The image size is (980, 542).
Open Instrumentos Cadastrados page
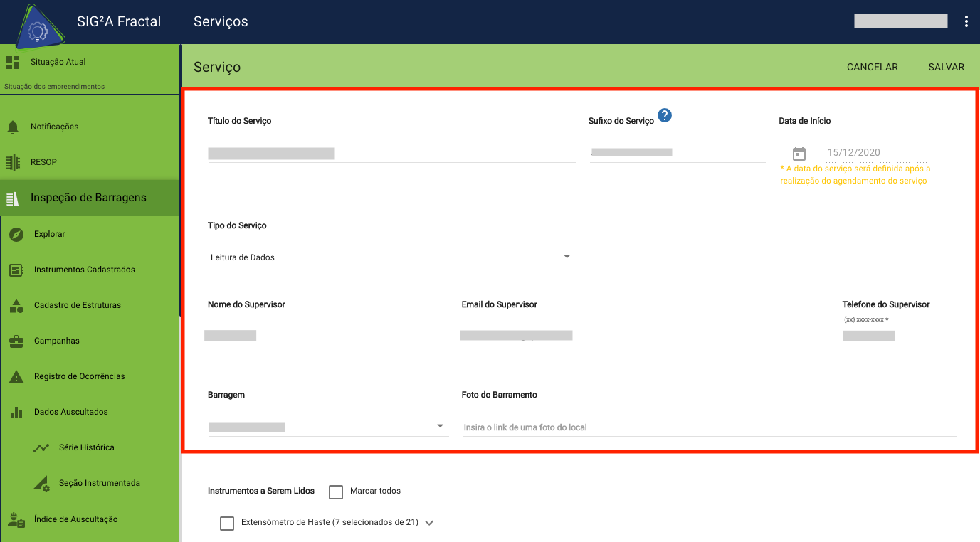(90, 270)
